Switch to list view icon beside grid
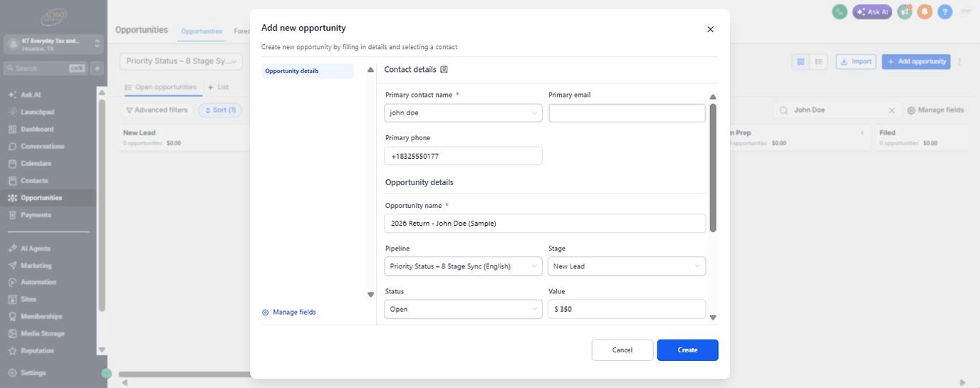This screenshot has width=980, height=388. (x=818, y=62)
